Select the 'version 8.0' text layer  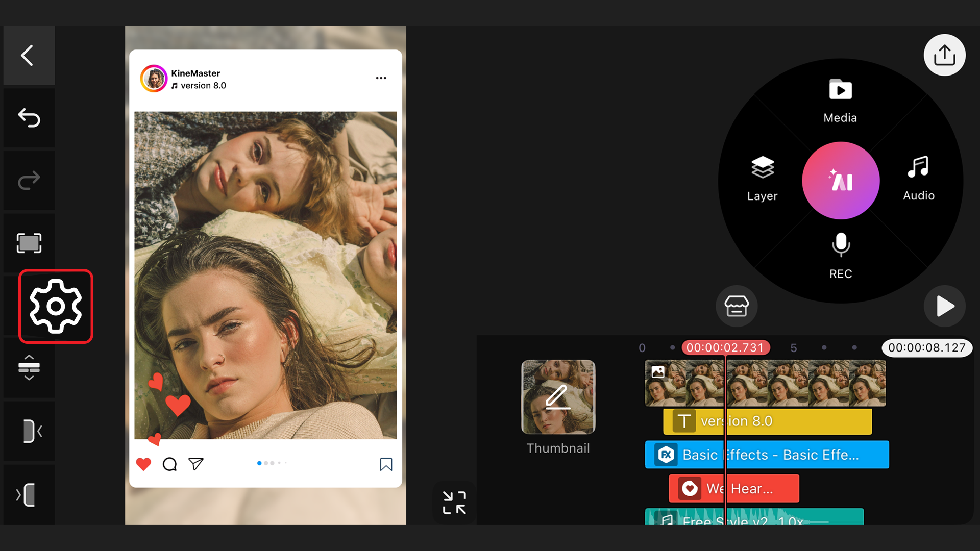pyautogui.click(x=766, y=421)
